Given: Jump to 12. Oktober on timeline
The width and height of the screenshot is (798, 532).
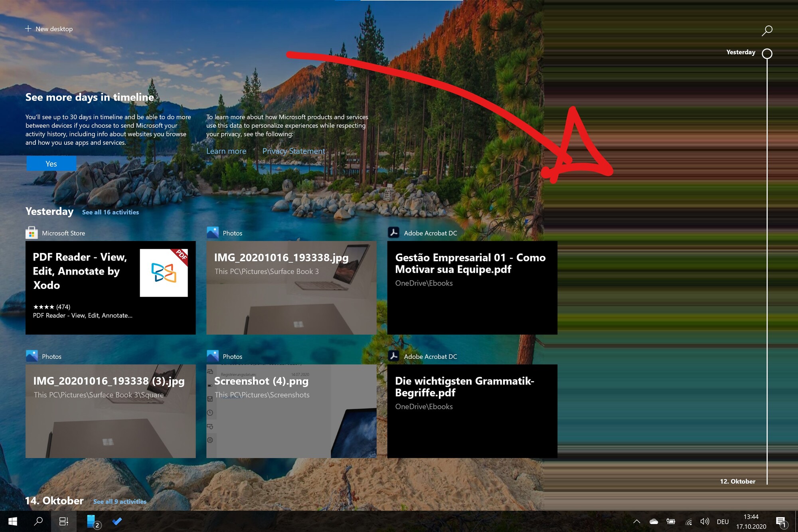Looking at the screenshot, I should coord(737,481).
